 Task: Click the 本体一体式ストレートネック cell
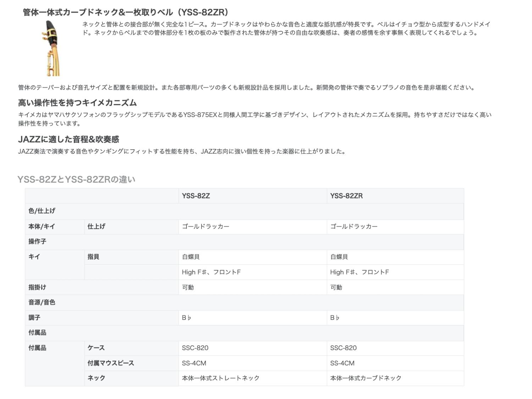pos(221,378)
